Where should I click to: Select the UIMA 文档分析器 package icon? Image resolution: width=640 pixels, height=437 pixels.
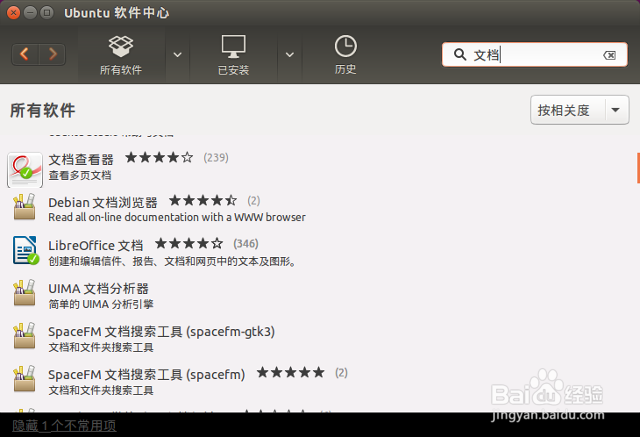point(24,293)
